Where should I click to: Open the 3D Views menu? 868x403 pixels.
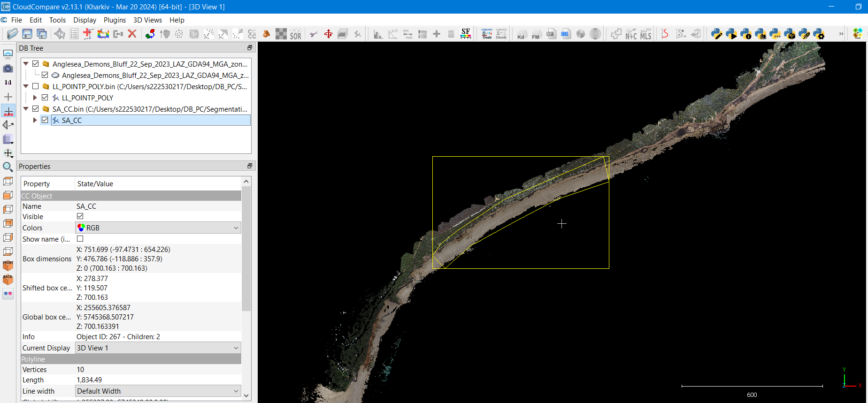pyautogui.click(x=147, y=20)
